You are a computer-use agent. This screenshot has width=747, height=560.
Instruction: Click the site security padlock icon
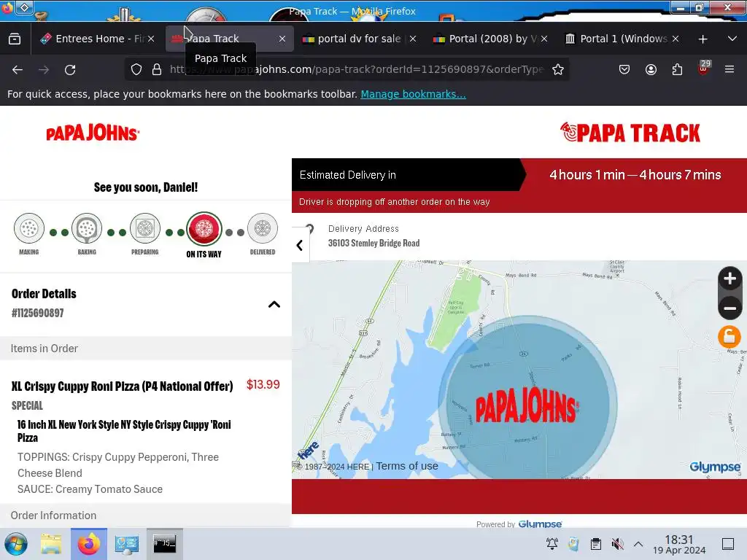tap(157, 69)
